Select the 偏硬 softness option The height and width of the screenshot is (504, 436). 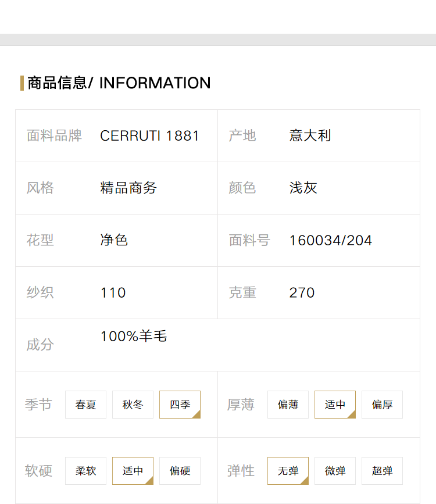[180, 471]
